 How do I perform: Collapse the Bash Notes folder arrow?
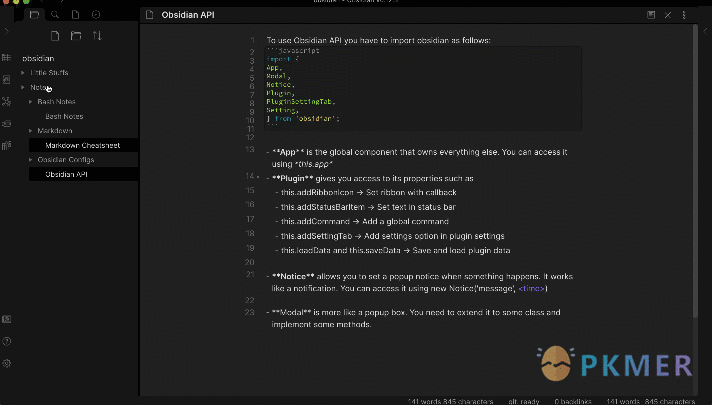coord(30,102)
